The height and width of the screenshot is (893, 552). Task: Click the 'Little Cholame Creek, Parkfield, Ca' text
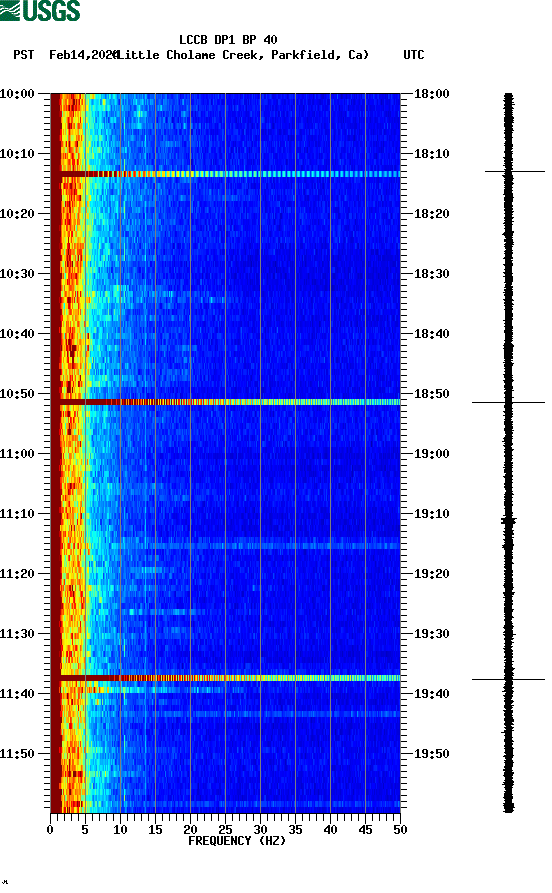[243, 55]
